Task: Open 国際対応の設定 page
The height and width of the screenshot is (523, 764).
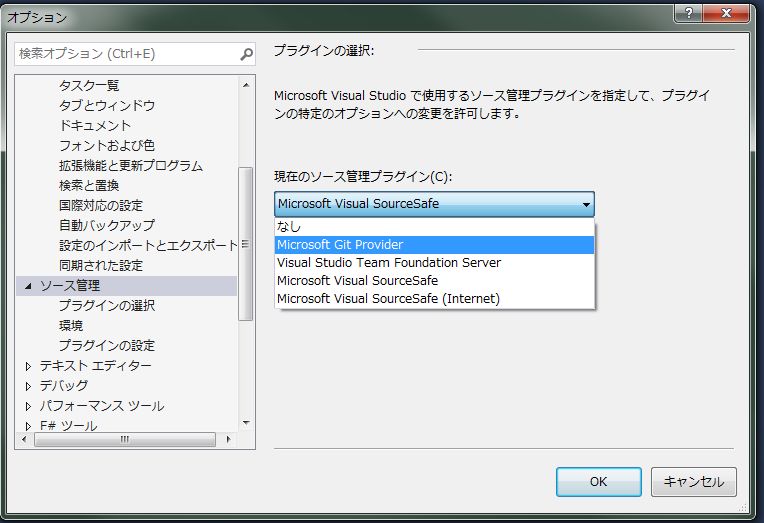Action: click(x=101, y=206)
